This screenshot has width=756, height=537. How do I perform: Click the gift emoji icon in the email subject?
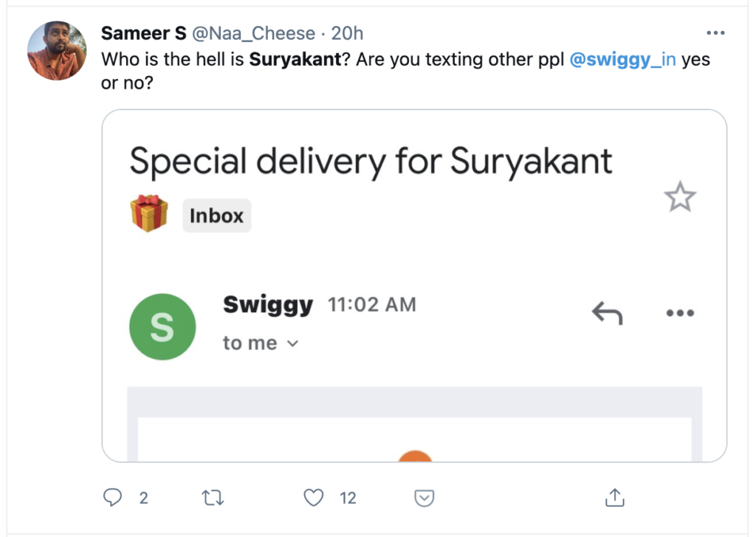[149, 214]
